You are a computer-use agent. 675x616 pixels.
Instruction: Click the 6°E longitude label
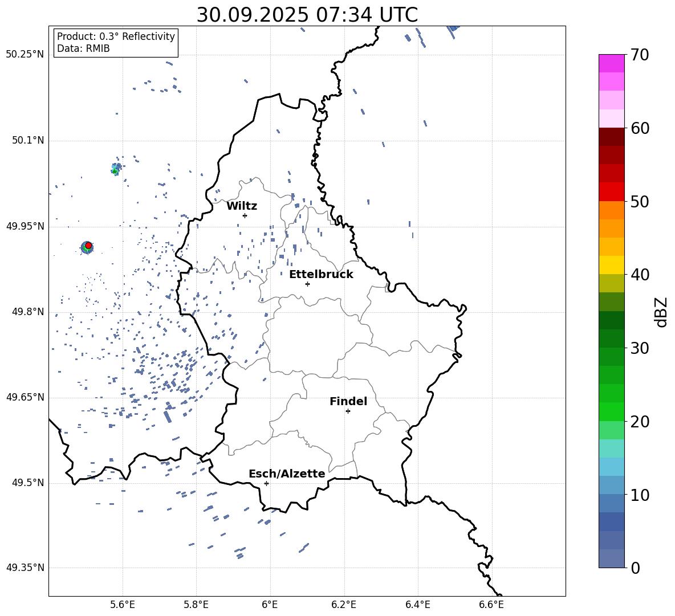(x=270, y=605)
